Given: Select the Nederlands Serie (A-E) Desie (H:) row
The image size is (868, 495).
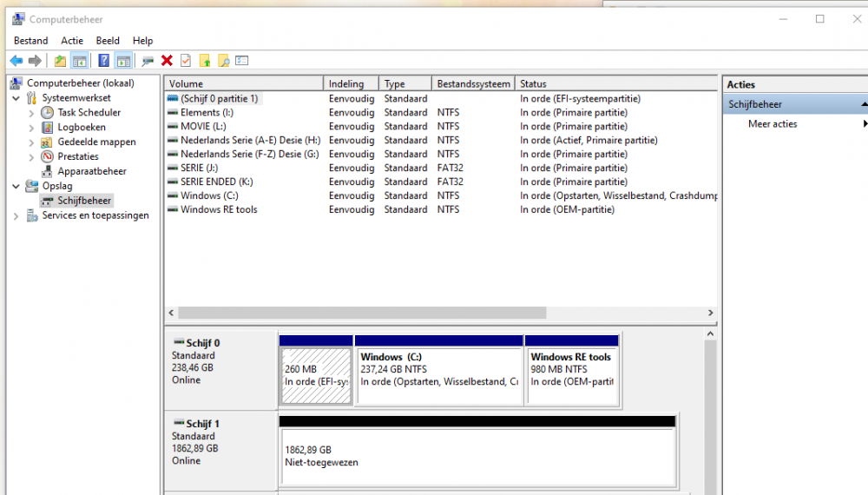Looking at the screenshot, I should tap(441, 140).
